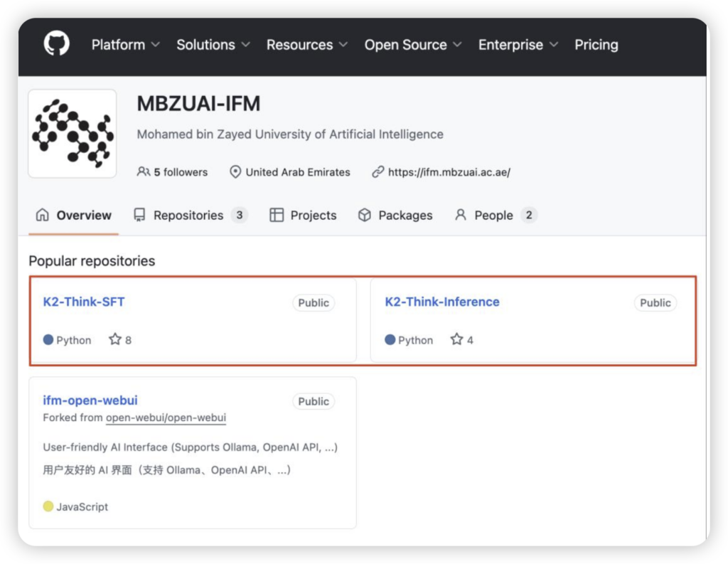Viewport: 728px width, 564px height.
Task: Click the star icon on K2-Think-Inference
Action: click(x=456, y=339)
